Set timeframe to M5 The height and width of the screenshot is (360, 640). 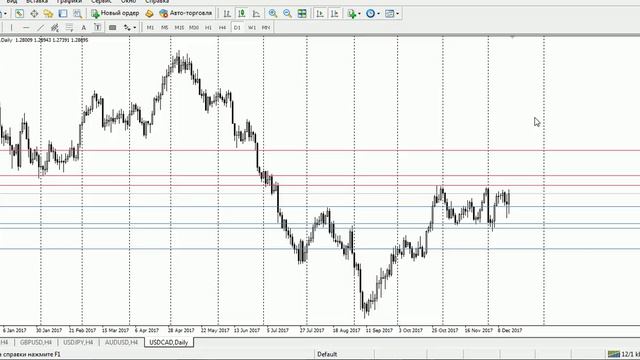pyautogui.click(x=164, y=27)
